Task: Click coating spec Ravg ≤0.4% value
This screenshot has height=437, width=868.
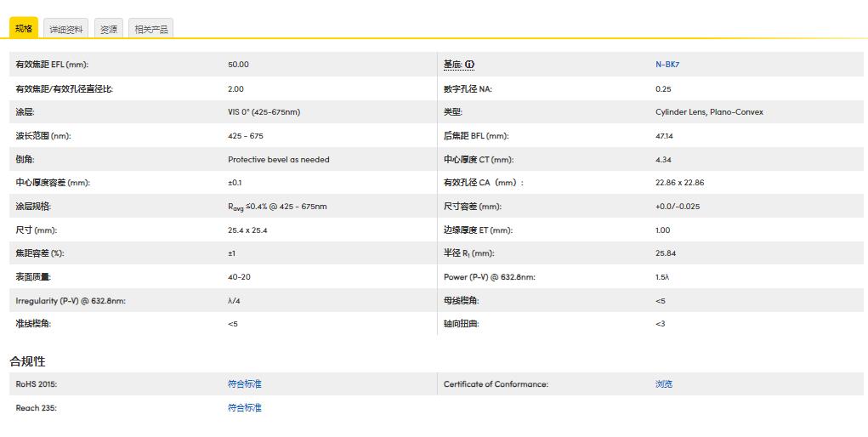Action: [277, 207]
